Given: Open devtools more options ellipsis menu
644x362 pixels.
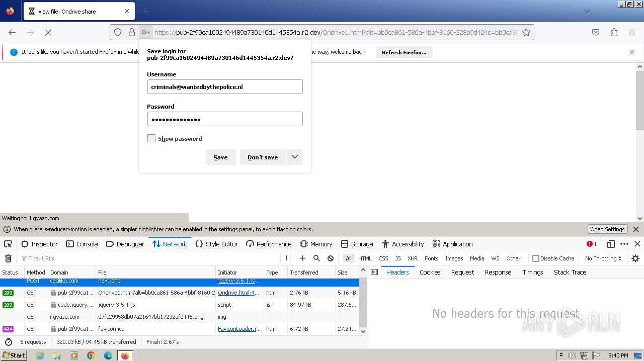Looking at the screenshot, I should tap(624, 244).
